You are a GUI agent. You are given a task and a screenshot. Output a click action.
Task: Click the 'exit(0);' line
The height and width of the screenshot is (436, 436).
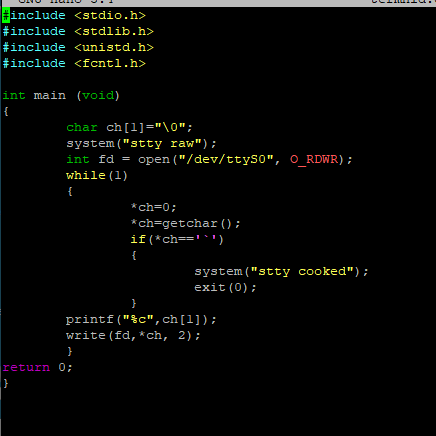point(225,287)
